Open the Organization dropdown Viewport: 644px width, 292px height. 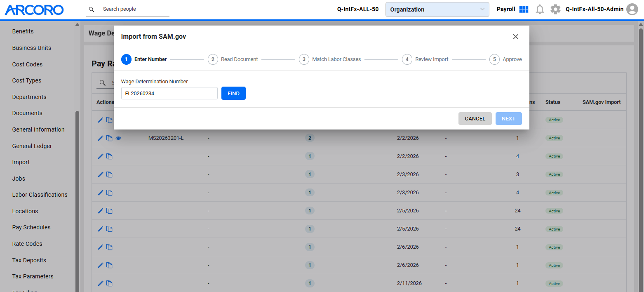[x=437, y=9]
